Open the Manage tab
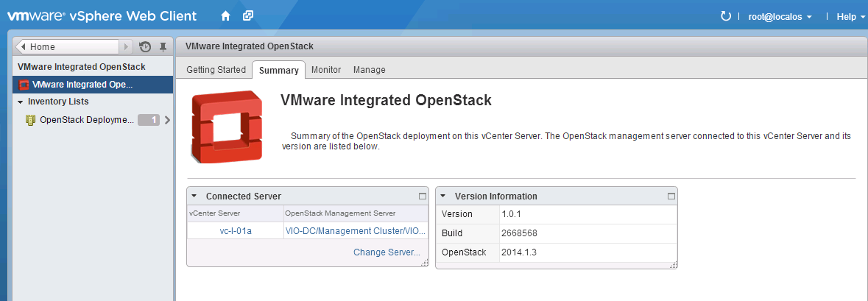The width and height of the screenshot is (868, 301). [x=369, y=70]
